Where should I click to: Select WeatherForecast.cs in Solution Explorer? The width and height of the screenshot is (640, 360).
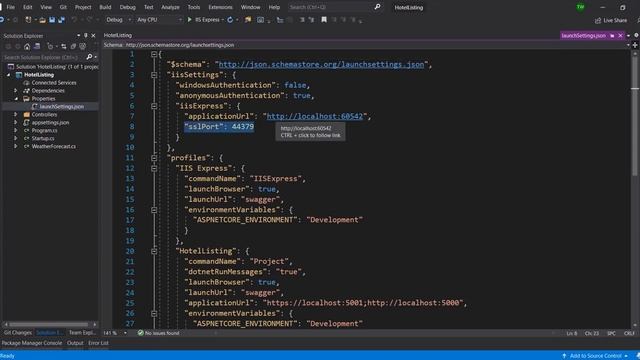[53, 147]
